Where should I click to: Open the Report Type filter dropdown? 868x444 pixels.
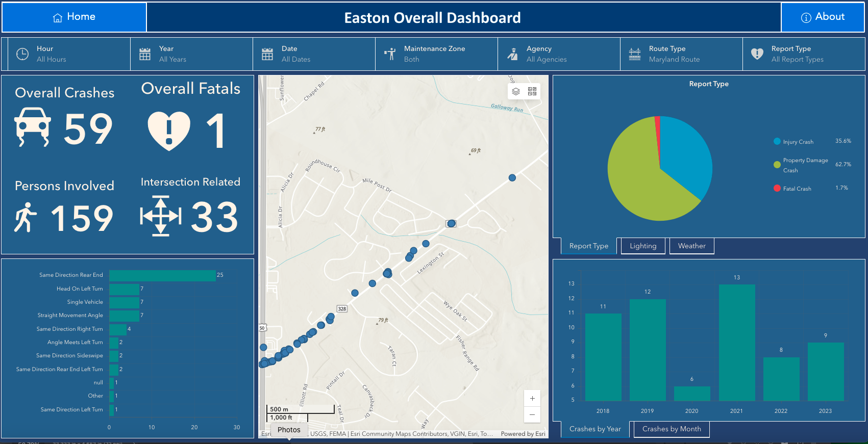(804, 54)
